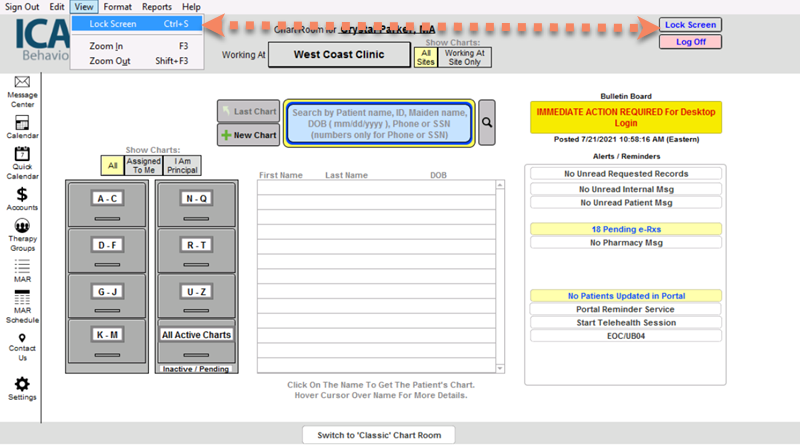Click the DOB column header

click(x=438, y=175)
